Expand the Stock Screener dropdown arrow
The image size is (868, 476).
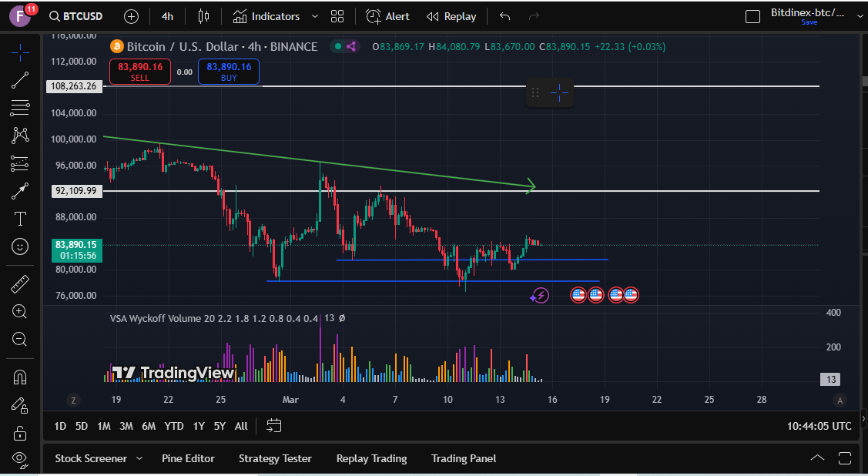click(139, 458)
